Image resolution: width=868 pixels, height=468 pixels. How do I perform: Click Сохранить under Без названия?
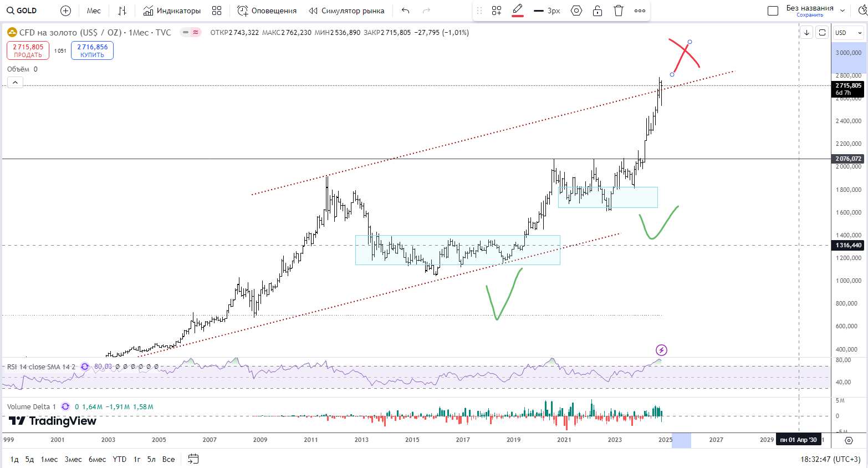(810, 15)
